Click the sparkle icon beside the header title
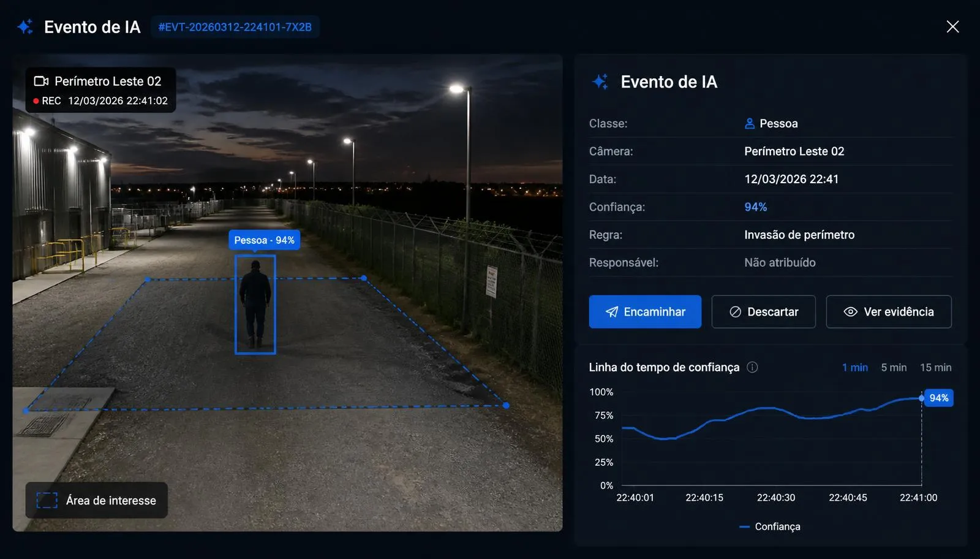Screen dimensions: 980x559 click(x=25, y=27)
